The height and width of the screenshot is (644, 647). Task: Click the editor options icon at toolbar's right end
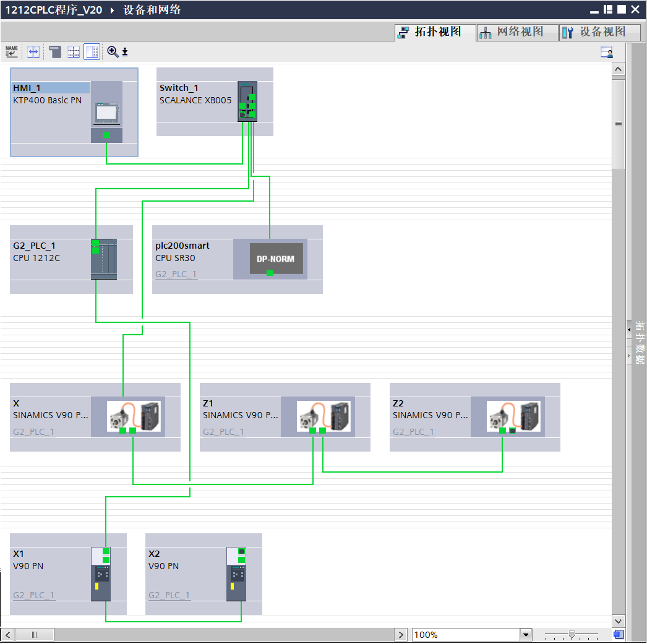(607, 52)
